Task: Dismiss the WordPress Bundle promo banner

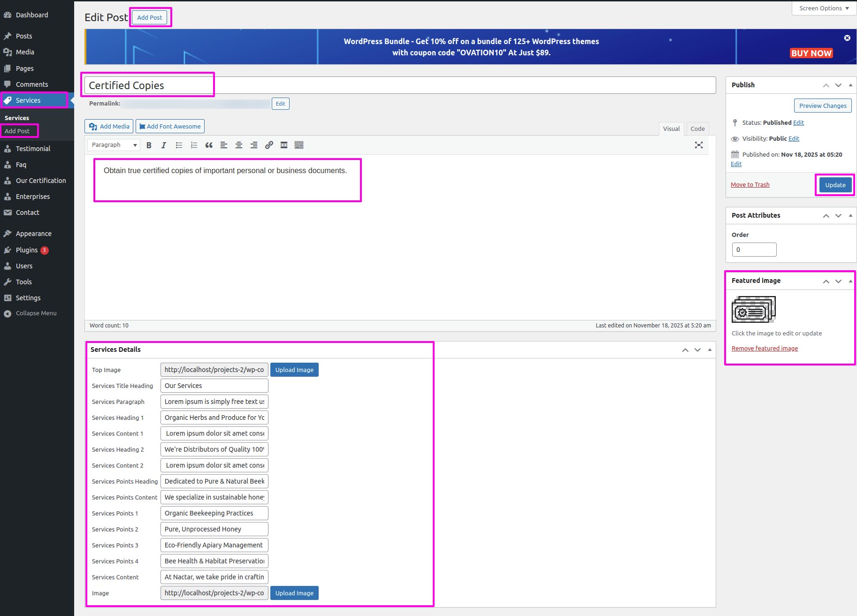Action: coord(847,38)
